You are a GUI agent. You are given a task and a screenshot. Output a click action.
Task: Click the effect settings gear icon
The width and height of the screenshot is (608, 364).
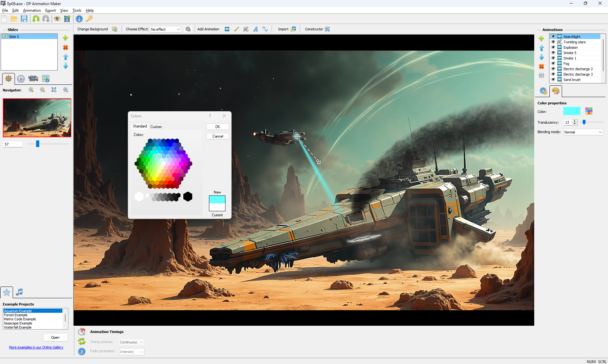(x=188, y=29)
